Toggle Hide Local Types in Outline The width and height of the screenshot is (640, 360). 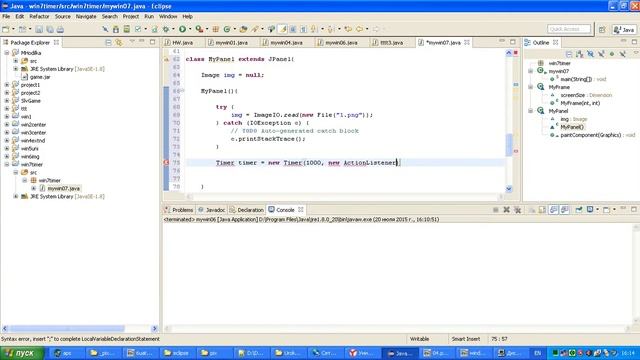coord(622,54)
